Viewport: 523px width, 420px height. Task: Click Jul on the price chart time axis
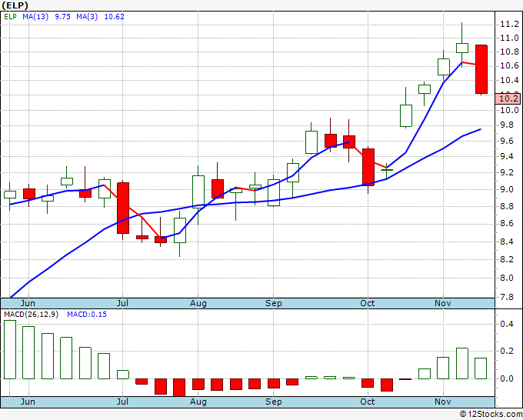[x=122, y=303]
